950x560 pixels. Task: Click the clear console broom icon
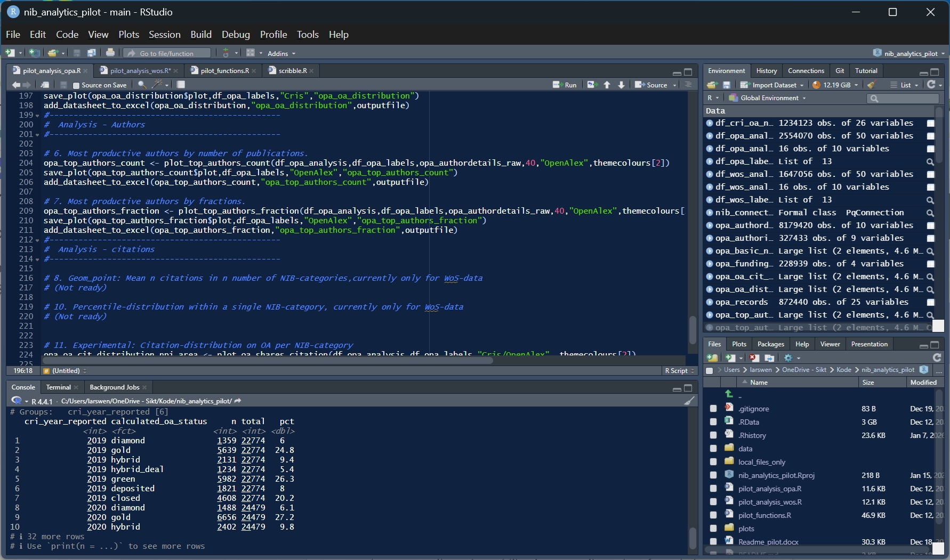[689, 401]
